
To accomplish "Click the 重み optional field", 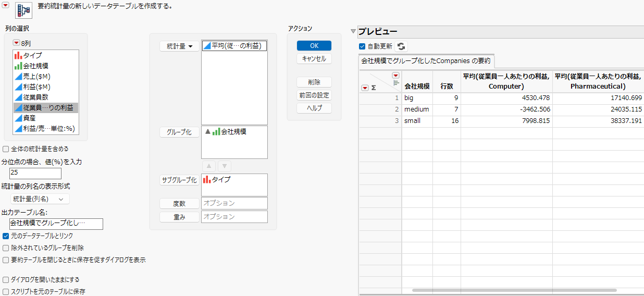I will pyautogui.click(x=234, y=217).
